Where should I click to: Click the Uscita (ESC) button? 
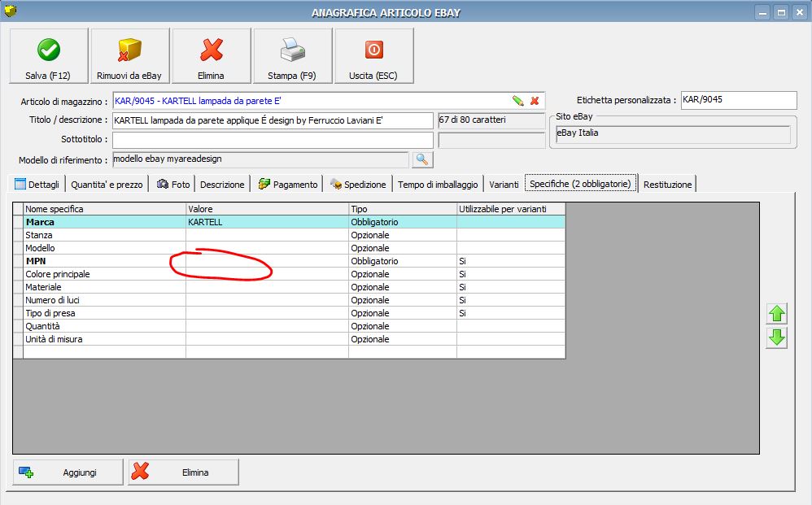(374, 56)
